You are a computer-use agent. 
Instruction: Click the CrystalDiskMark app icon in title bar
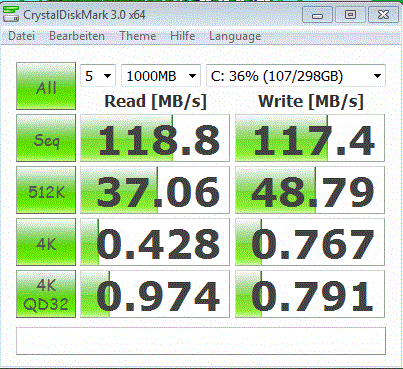[10, 14]
